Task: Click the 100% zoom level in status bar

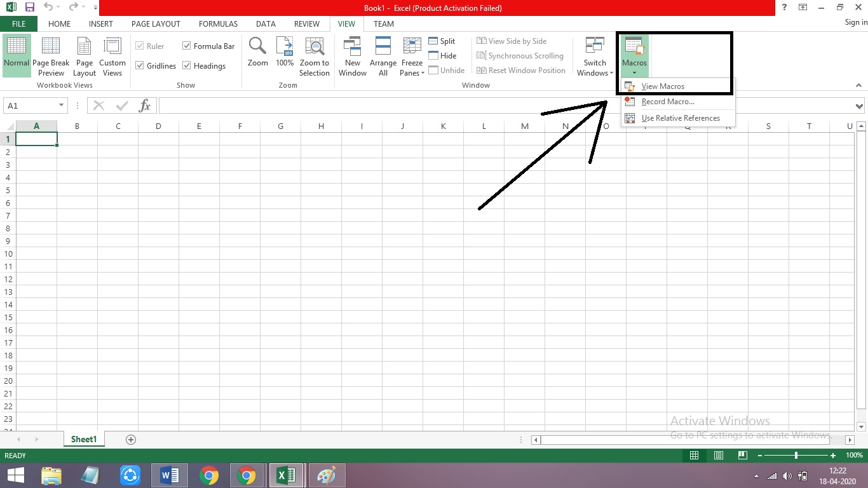Action: tap(854, 456)
